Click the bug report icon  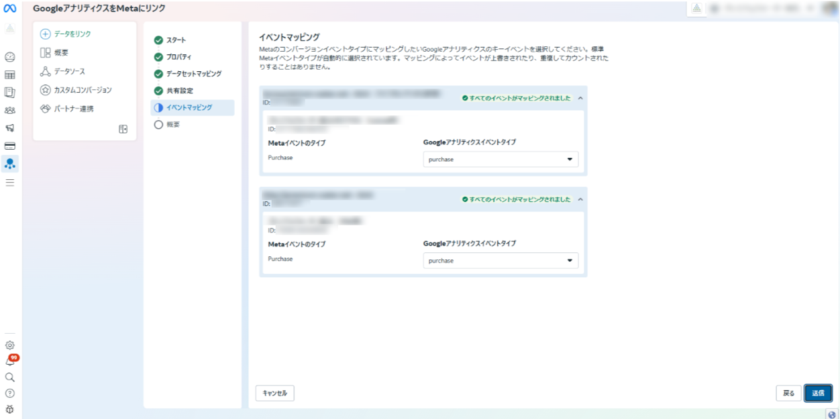pos(10,410)
